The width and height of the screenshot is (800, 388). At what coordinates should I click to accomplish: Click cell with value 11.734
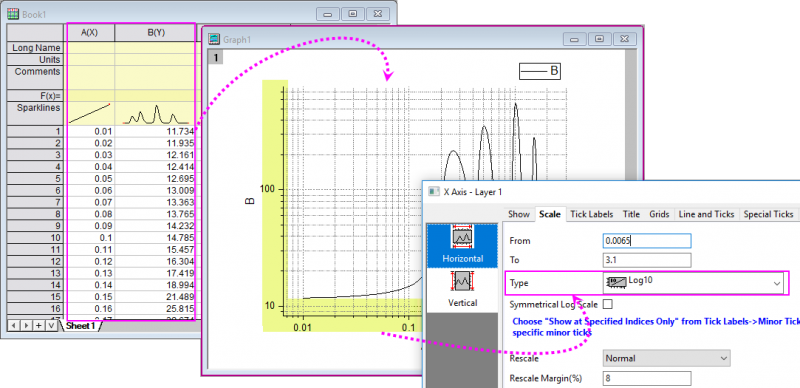pyautogui.click(x=155, y=131)
